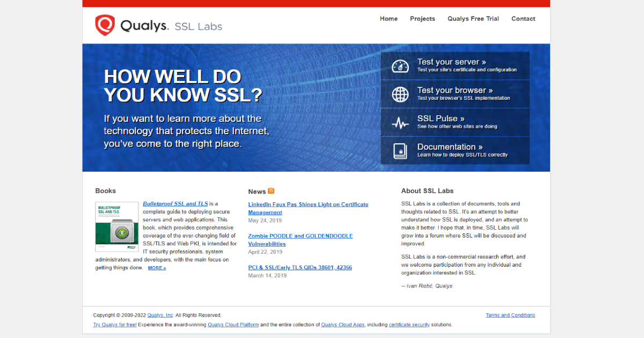Open the Zombie POODLE and GOLDENDOODLE article

[x=301, y=240]
